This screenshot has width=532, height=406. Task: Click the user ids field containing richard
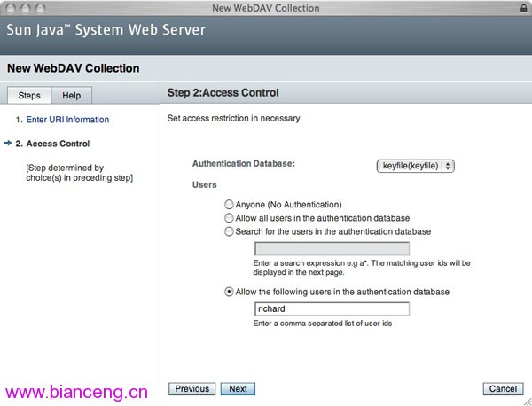click(x=332, y=308)
